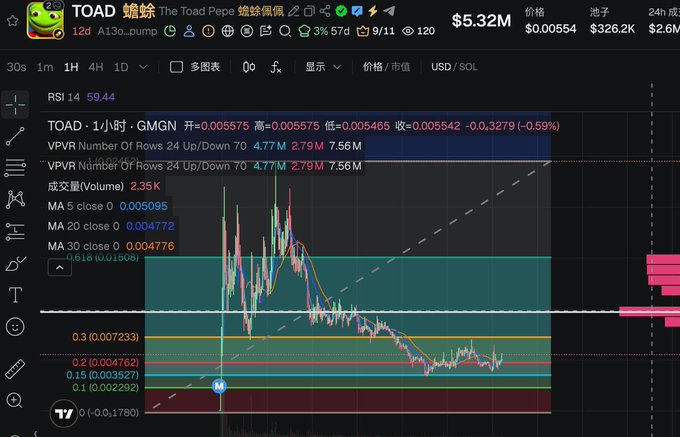
Task: Click the TOAD · 1小时 · GMGN chart title
Action: click(x=112, y=126)
